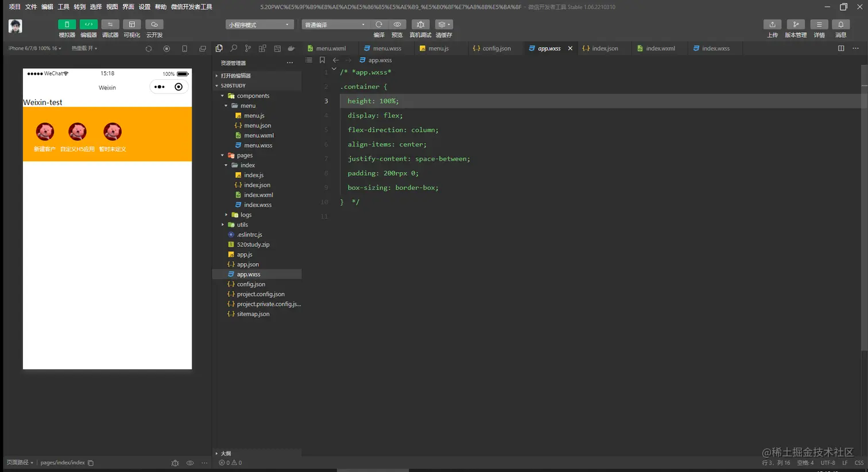Click the Docker whale icon in the activity bar
The width and height of the screenshot is (868, 472).
click(291, 48)
